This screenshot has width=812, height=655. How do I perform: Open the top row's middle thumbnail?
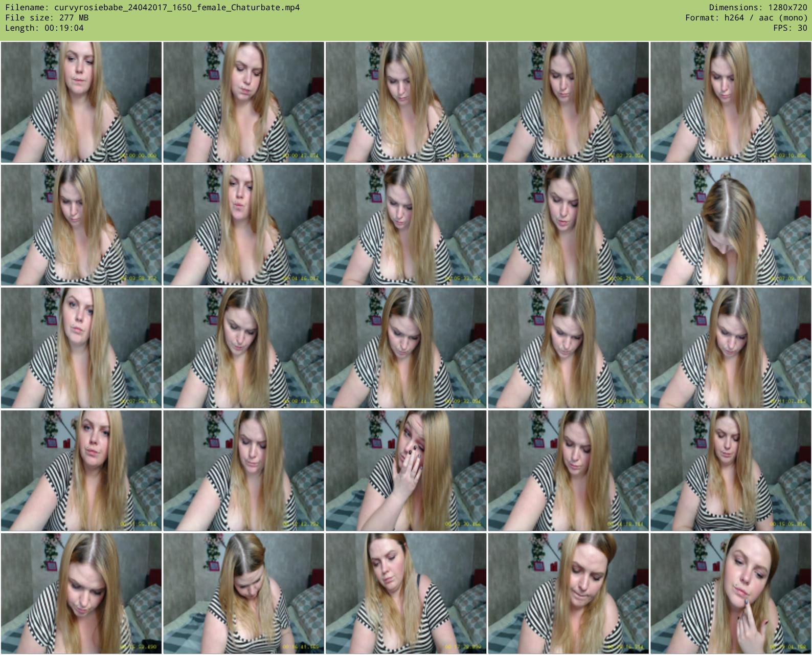click(x=406, y=102)
